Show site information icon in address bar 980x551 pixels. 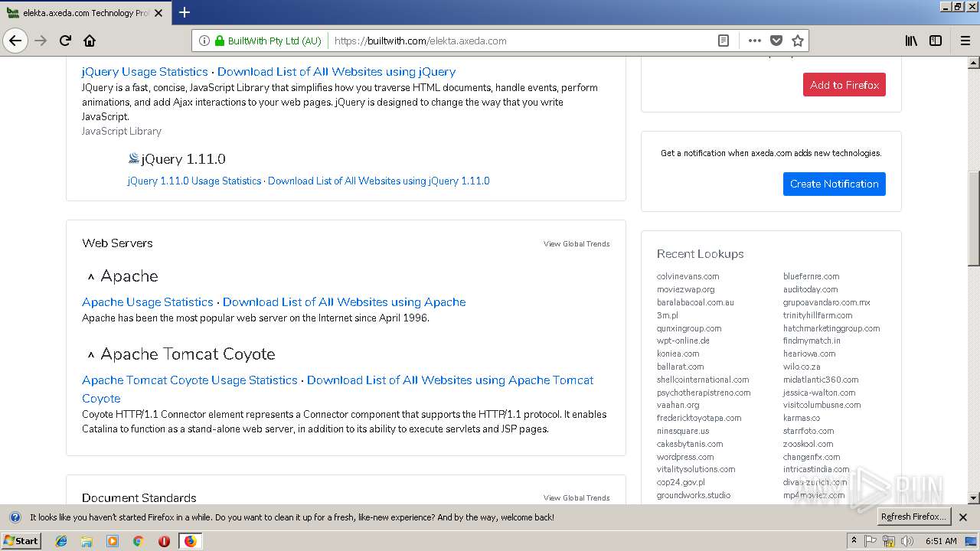204,41
